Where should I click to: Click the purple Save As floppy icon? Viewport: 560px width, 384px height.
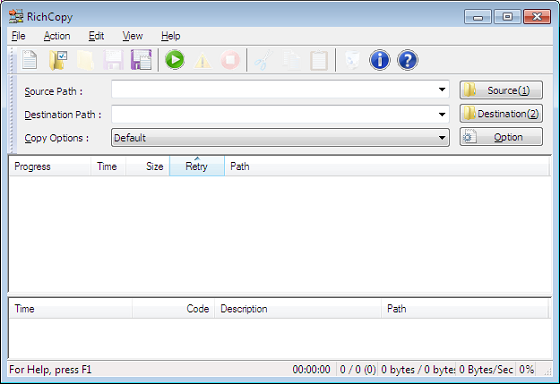pos(141,60)
